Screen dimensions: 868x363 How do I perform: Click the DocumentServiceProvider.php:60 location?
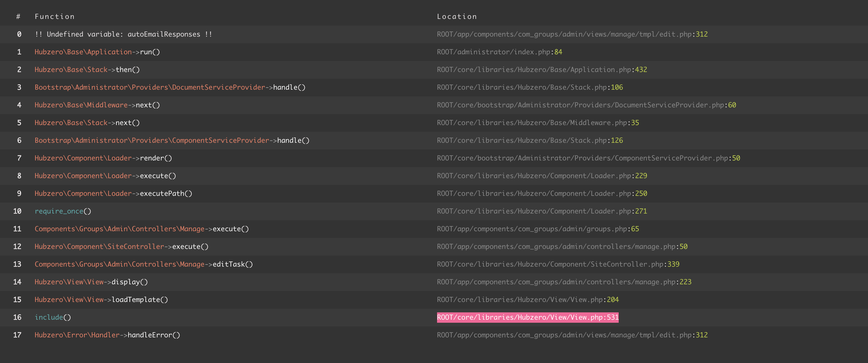(x=586, y=105)
